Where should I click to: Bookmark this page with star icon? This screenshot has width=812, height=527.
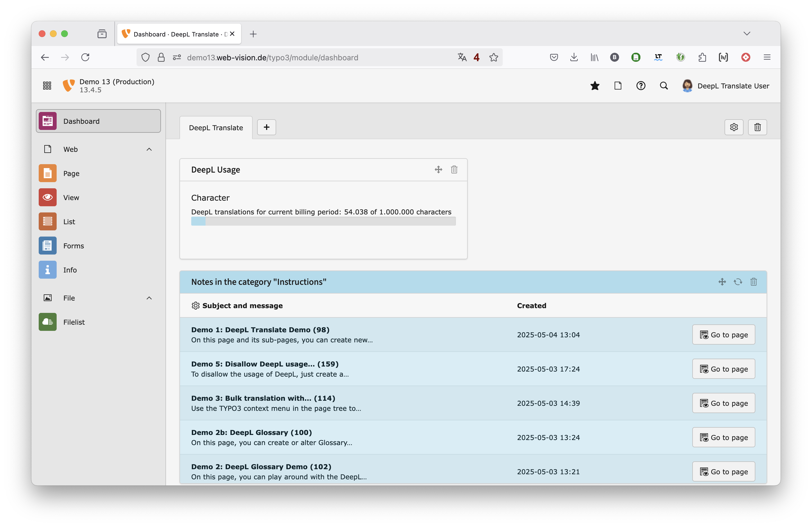(x=493, y=57)
